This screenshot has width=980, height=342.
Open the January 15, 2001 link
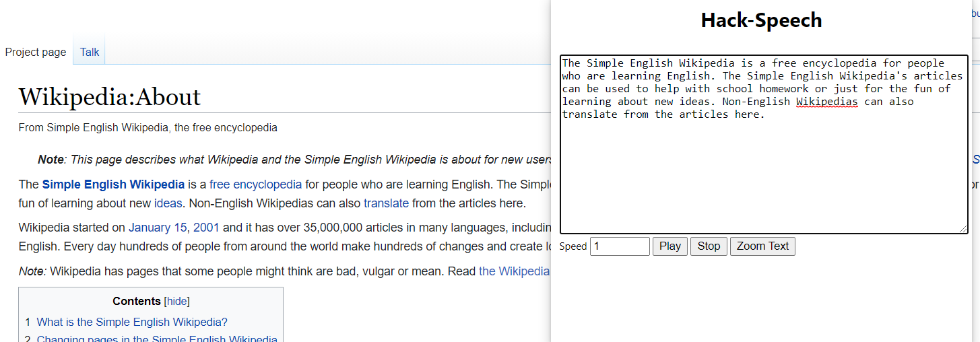pos(174,228)
